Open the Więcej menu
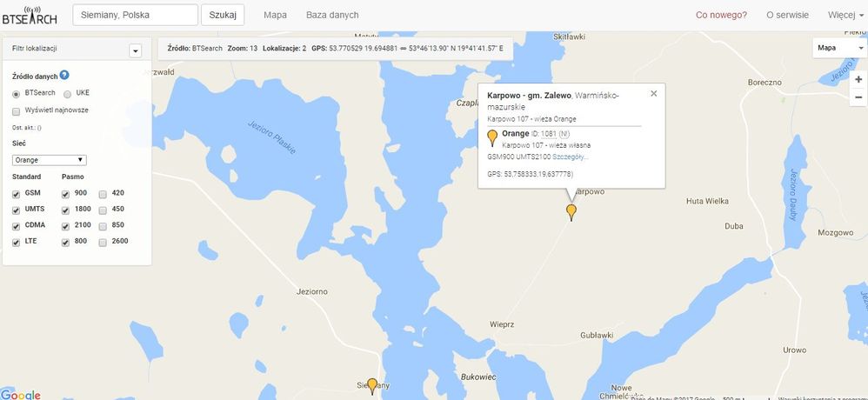This screenshot has height=400, width=868. pos(846,16)
